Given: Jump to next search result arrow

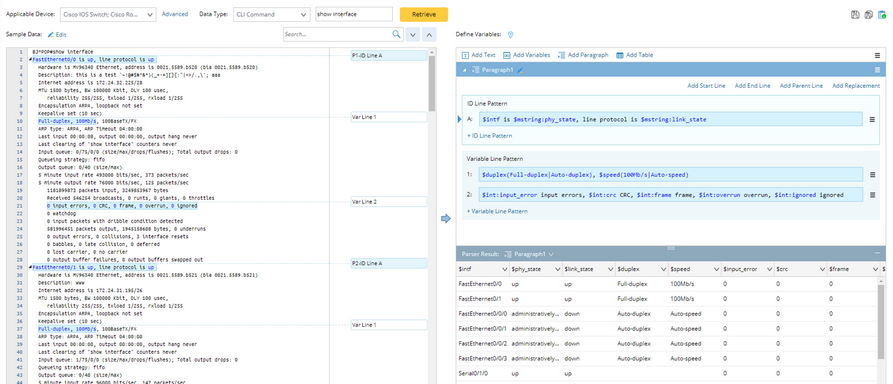Looking at the screenshot, I should tap(413, 35).
